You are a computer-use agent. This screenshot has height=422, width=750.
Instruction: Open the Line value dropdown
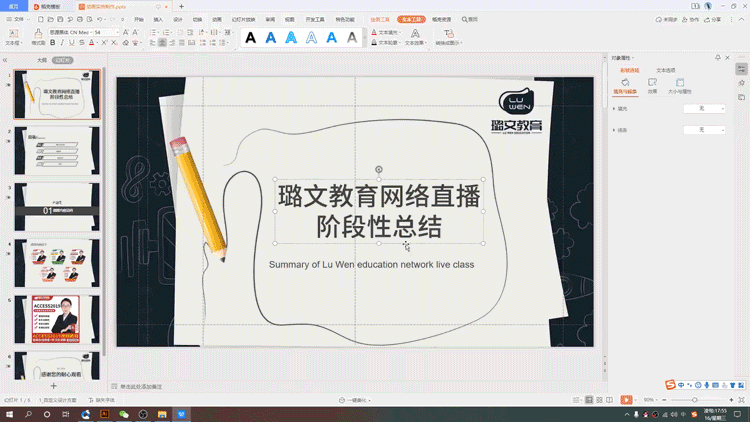pyautogui.click(x=704, y=130)
